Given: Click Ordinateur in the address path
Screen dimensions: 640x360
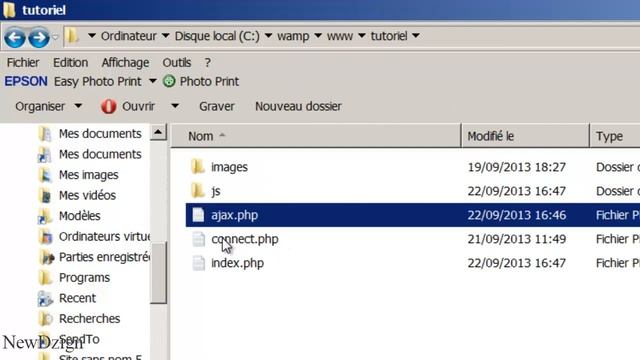Looking at the screenshot, I should click(x=129, y=36).
